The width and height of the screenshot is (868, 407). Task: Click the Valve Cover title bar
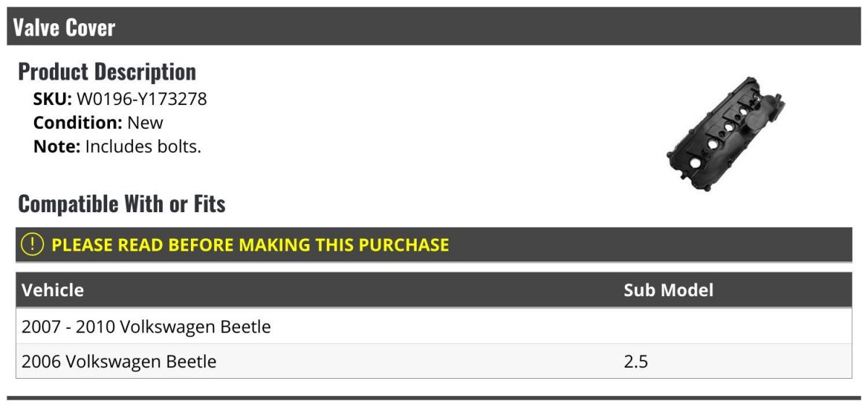434,27
